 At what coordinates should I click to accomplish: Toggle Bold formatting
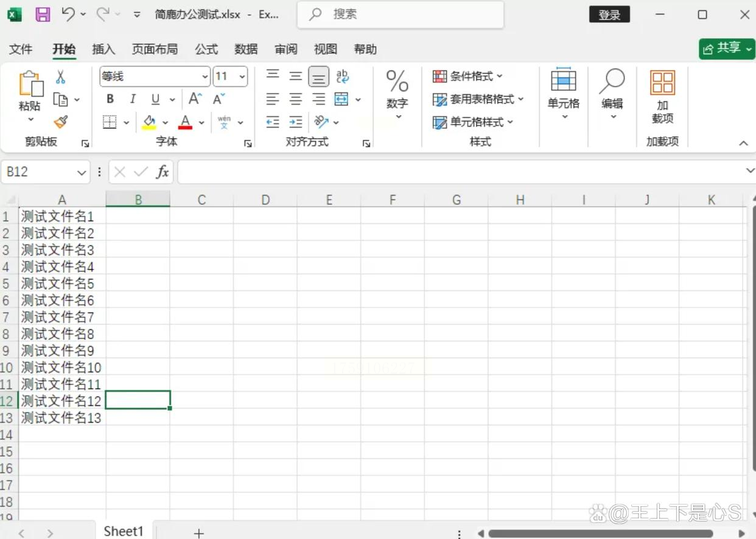pos(110,99)
